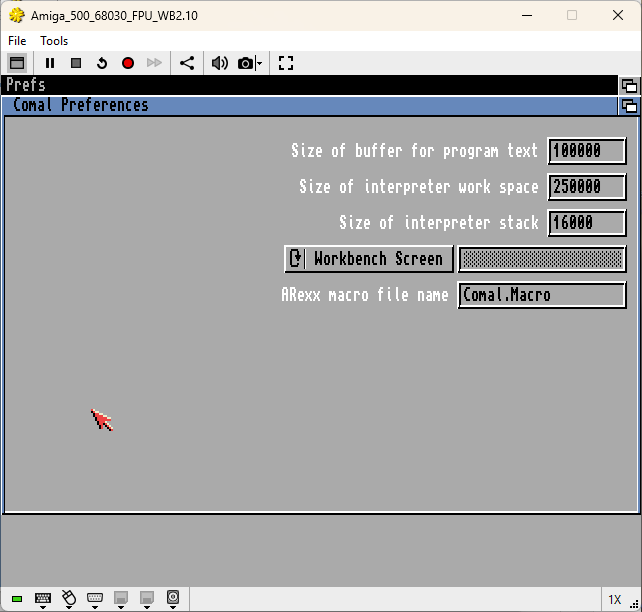Viewport: 642px width, 612px height.
Task: Edit the interpreter work space size field
Action: pos(587,187)
